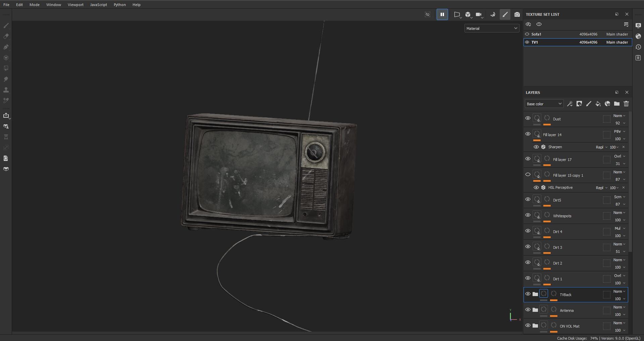Toggle visibility of the Dust layer
The image size is (644, 341).
528,118
